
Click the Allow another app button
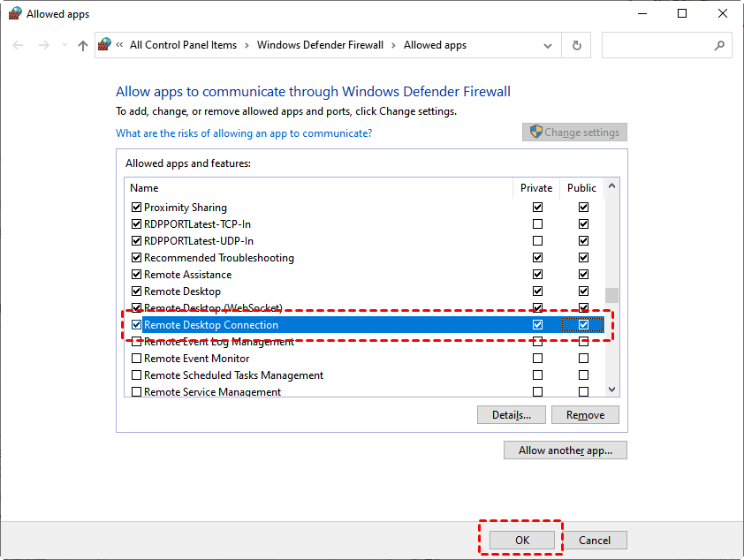pyautogui.click(x=565, y=450)
